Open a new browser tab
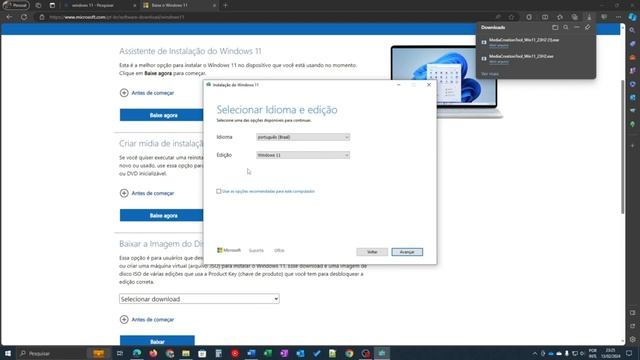Viewport: 640px width, 360px height. click(x=225, y=5)
